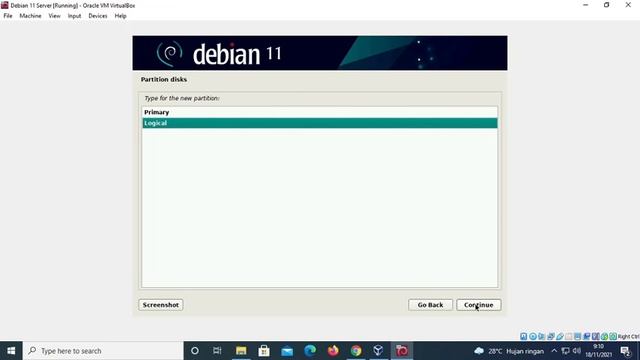The image size is (640, 360).
Task: Open VirtualBox Manager from the taskbar
Action: [378, 351]
